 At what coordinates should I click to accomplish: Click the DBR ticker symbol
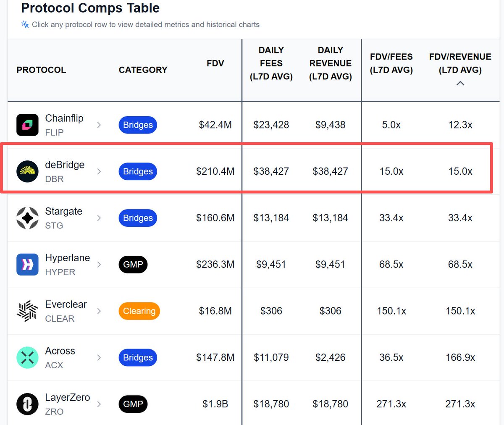tap(54, 179)
